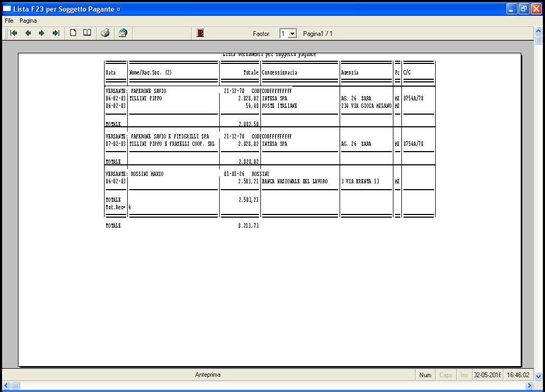Open the Factor zoom dropdown
The image size is (545, 392).
click(x=293, y=34)
